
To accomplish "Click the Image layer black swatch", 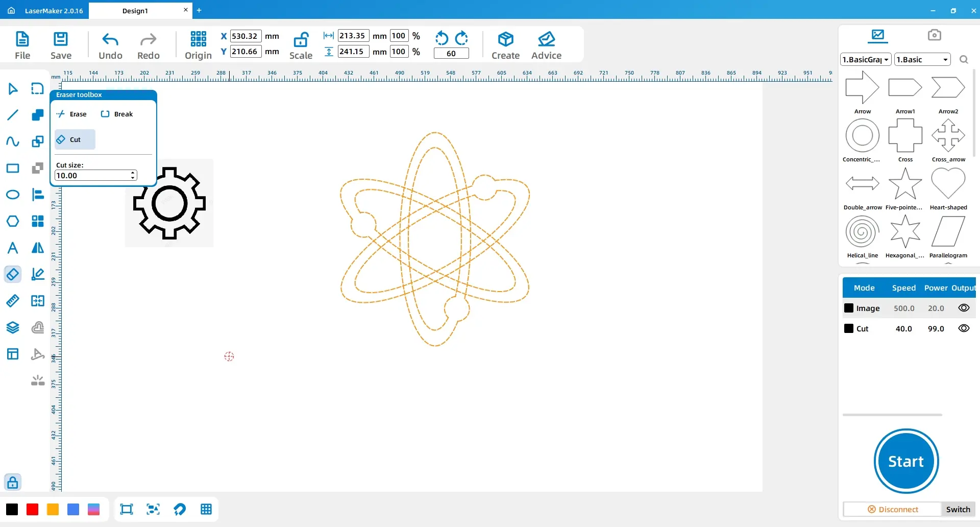I will pyautogui.click(x=849, y=308).
